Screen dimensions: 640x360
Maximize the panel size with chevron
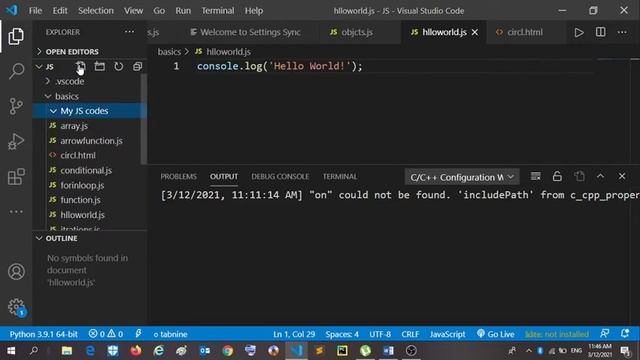(x=600, y=176)
